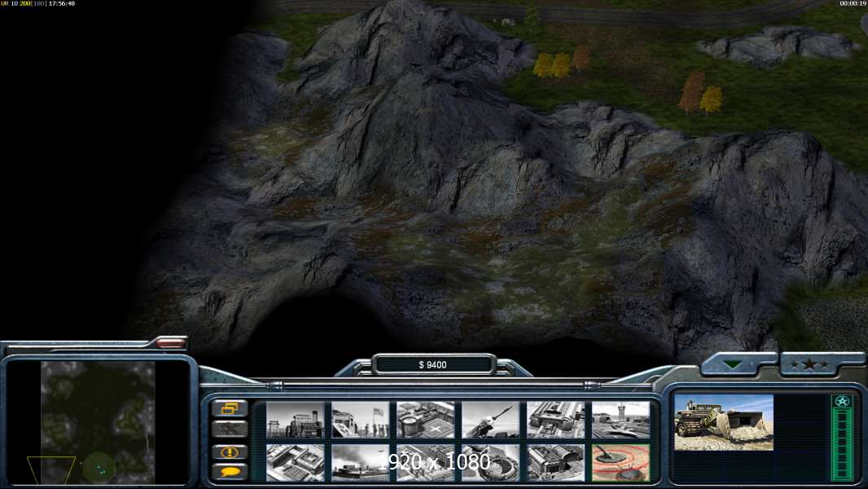This screenshot has height=489, width=868.
Task: Select the War Factory build icon
Action: click(555, 420)
